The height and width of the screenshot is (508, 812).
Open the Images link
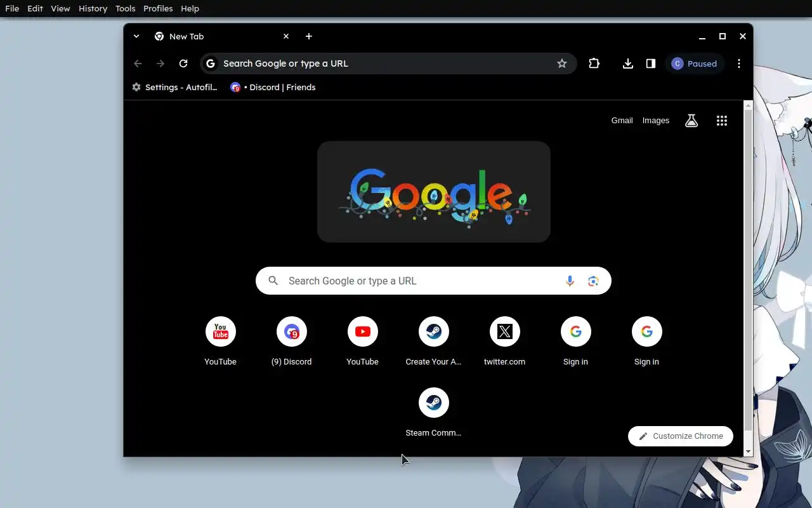pos(656,121)
